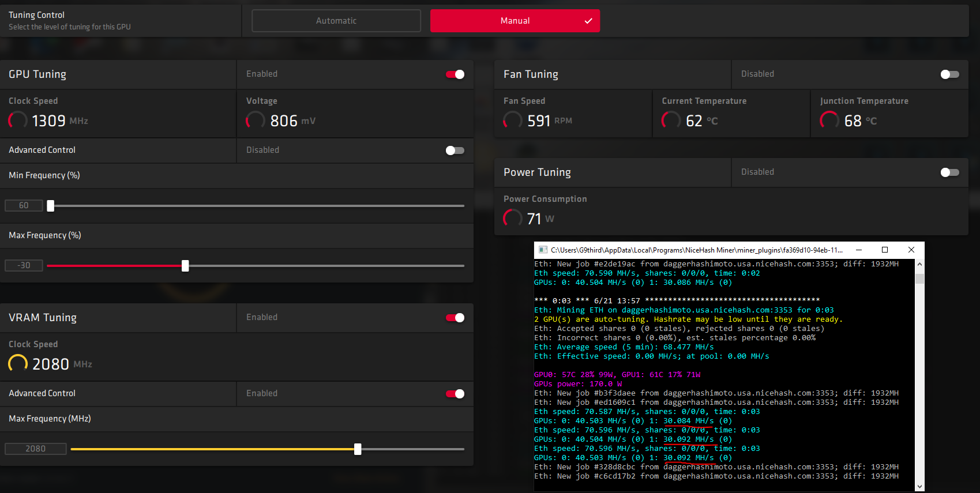Click the GPU Tuning heading
Screen dimensions: 980x493
coord(37,74)
